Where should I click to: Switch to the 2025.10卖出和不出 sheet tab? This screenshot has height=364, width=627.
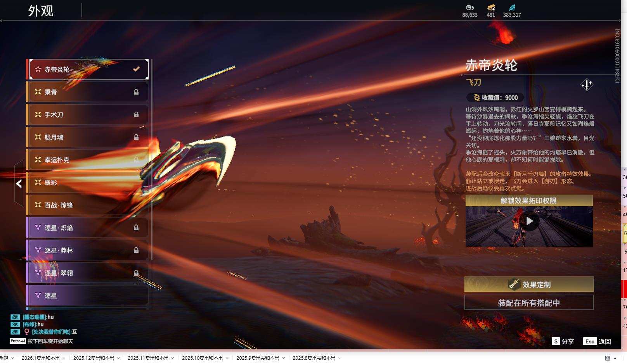point(203,358)
